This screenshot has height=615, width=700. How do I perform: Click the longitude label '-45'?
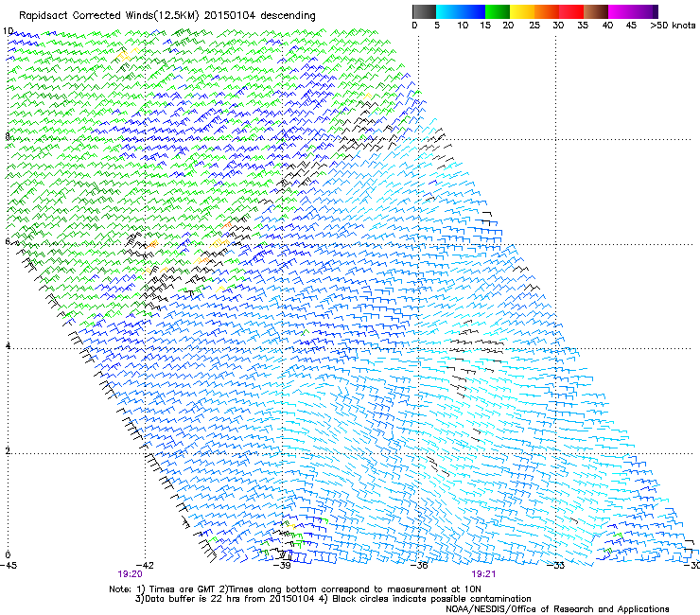tap(9, 566)
